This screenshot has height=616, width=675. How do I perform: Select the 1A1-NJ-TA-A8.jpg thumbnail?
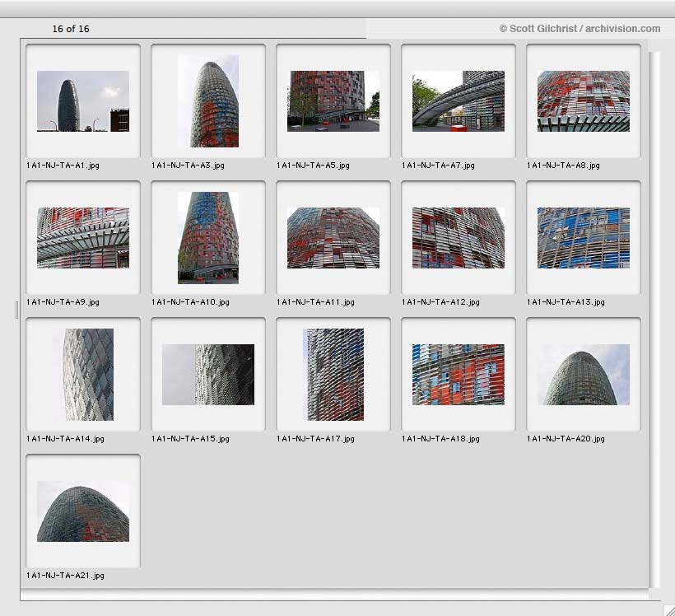pos(584,101)
